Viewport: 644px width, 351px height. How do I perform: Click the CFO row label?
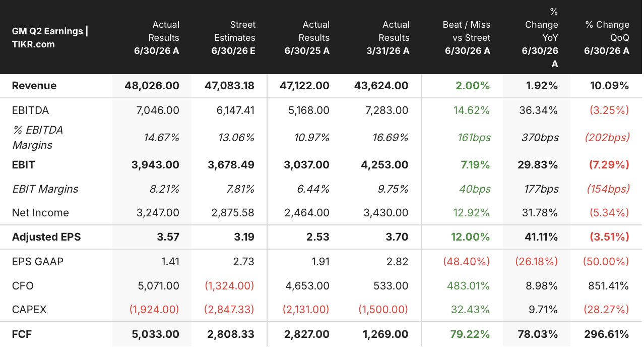point(23,286)
